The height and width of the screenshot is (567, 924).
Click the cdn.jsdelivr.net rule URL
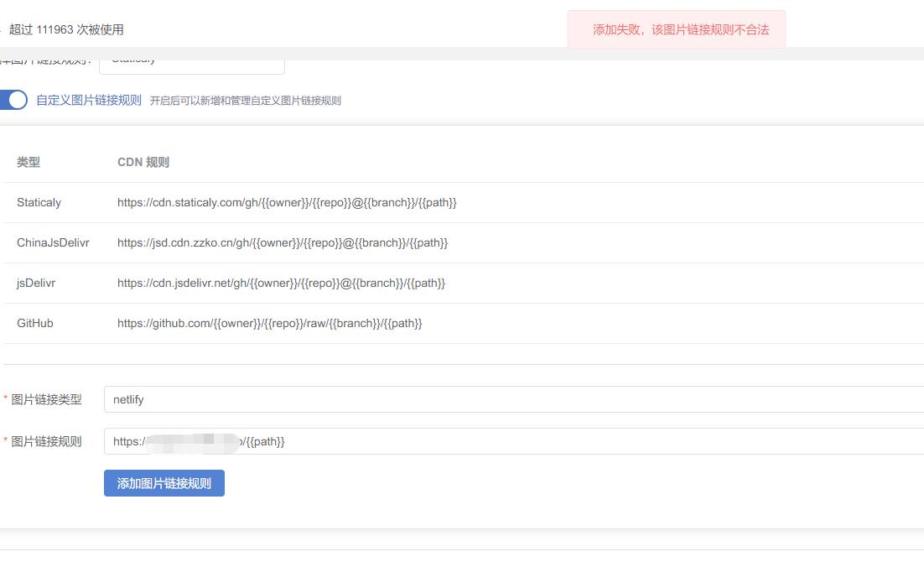pos(279,283)
